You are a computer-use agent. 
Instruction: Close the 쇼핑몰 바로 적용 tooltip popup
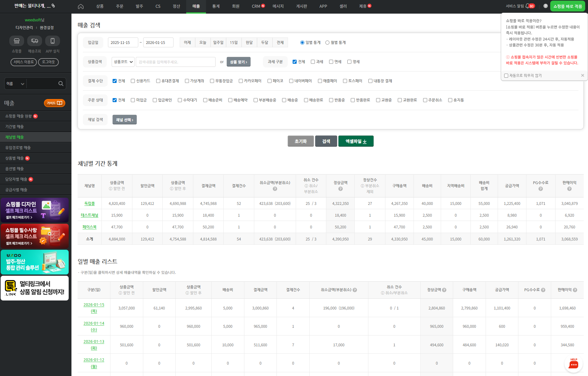click(582, 76)
